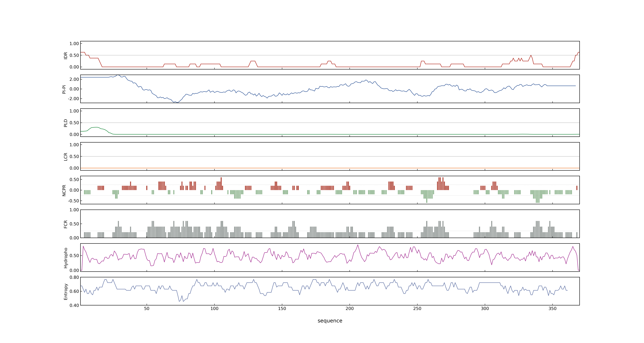Click the PLD axis label
The image size is (644, 343).
click(x=66, y=123)
